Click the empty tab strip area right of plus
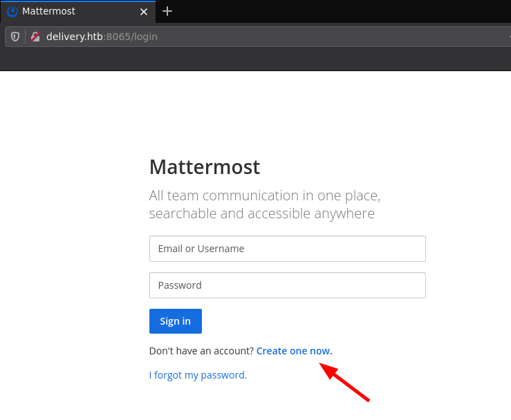The height and width of the screenshot is (420, 511). (x=346, y=12)
